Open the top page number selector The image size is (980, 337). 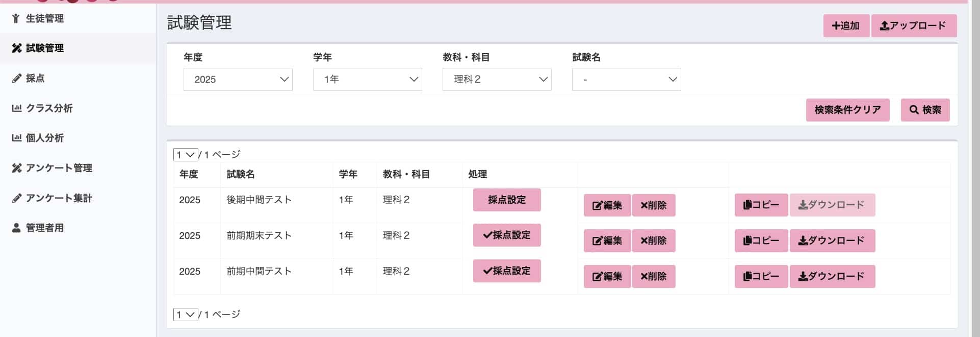point(185,154)
